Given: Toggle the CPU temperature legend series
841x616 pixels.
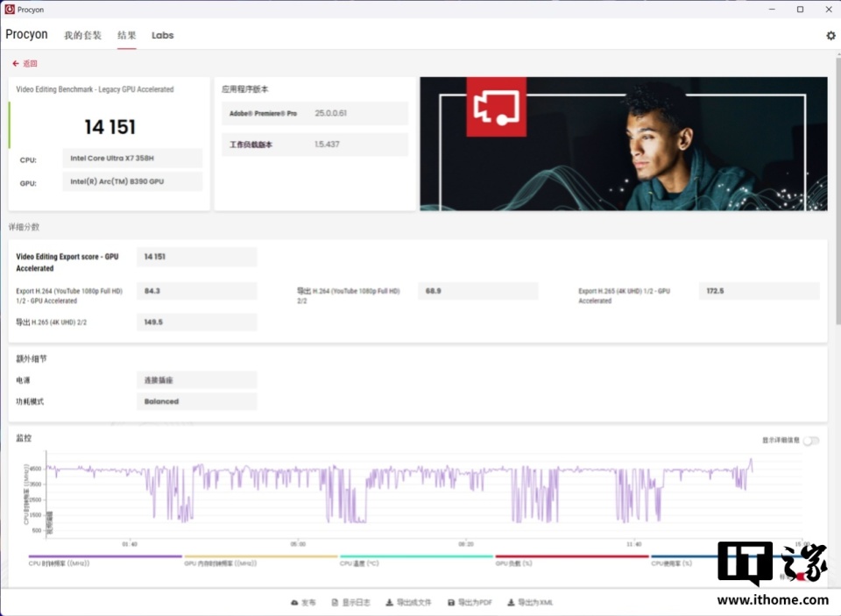Looking at the screenshot, I should [416, 561].
